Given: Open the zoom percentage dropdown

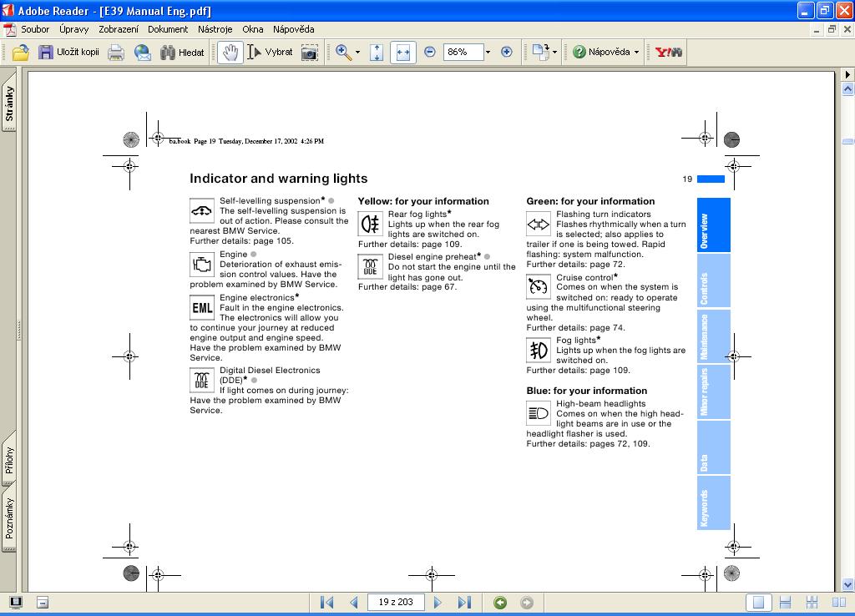Looking at the screenshot, I should click(x=488, y=52).
